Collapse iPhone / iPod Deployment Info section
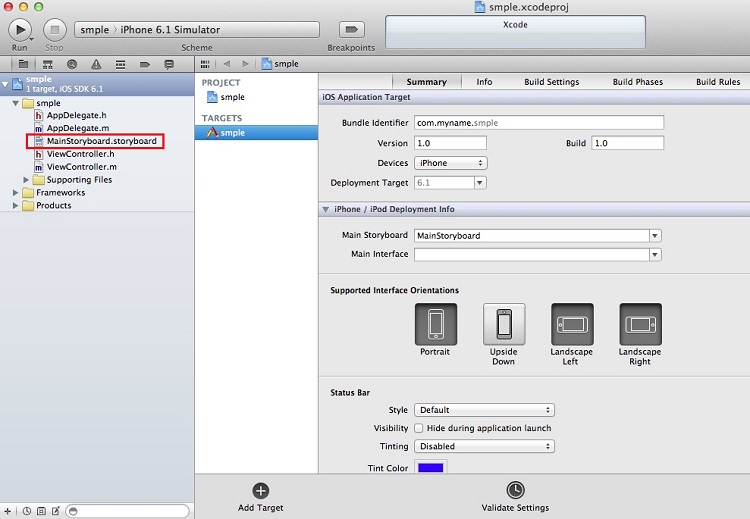 point(326,209)
